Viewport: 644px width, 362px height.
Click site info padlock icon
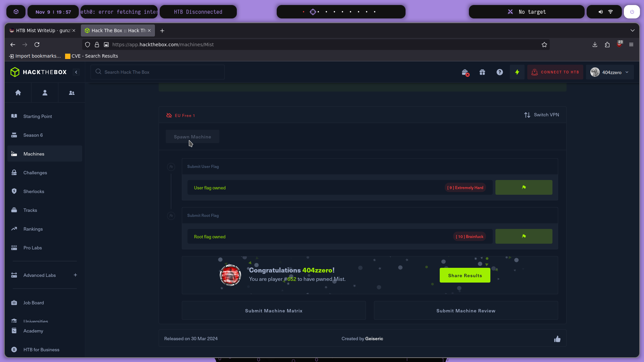97,45
